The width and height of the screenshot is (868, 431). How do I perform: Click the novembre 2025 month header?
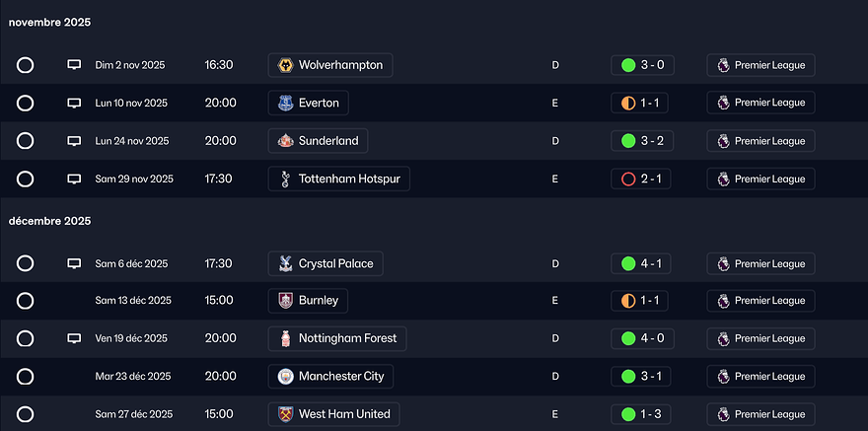click(x=49, y=22)
